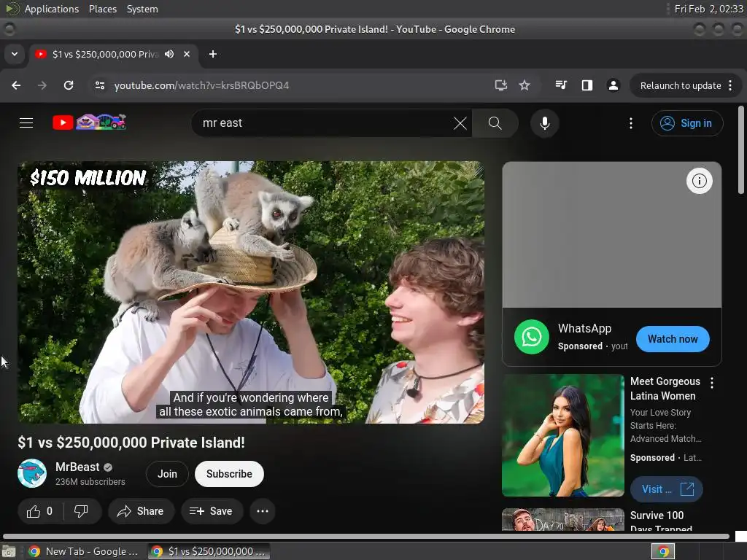The height and width of the screenshot is (560, 747).
Task: Click WhatsApp logo in sponsored ad
Action: (x=532, y=337)
